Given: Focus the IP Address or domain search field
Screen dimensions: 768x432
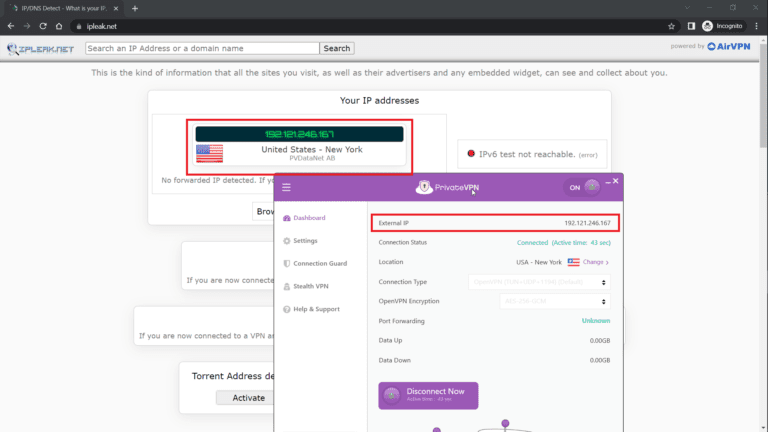Looking at the screenshot, I should [x=202, y=48].
